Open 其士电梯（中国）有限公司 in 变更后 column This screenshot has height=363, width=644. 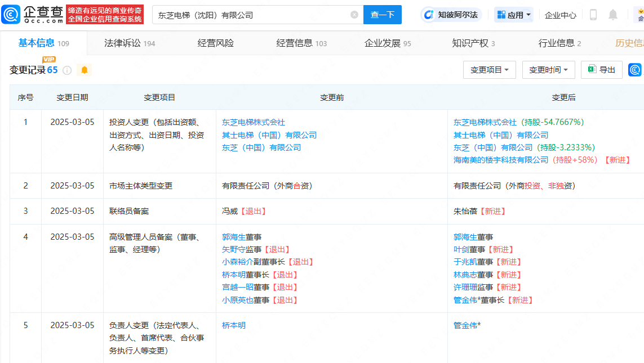[x=501, y=135]
